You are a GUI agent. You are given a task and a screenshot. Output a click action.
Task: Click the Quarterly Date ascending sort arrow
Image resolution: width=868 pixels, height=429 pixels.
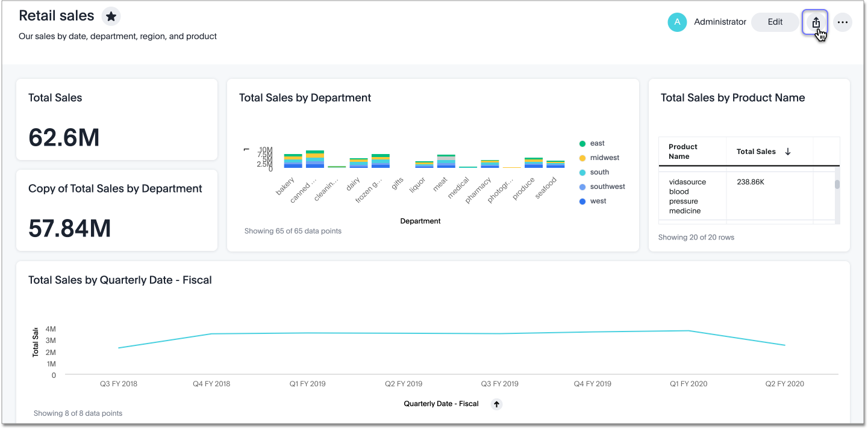[496, 404]
